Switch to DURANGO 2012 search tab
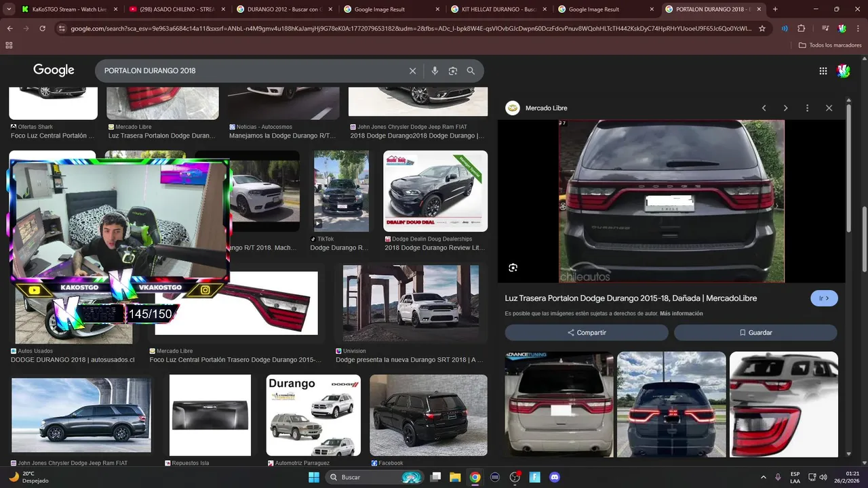 pyautogui.click(x=284, y=9)
